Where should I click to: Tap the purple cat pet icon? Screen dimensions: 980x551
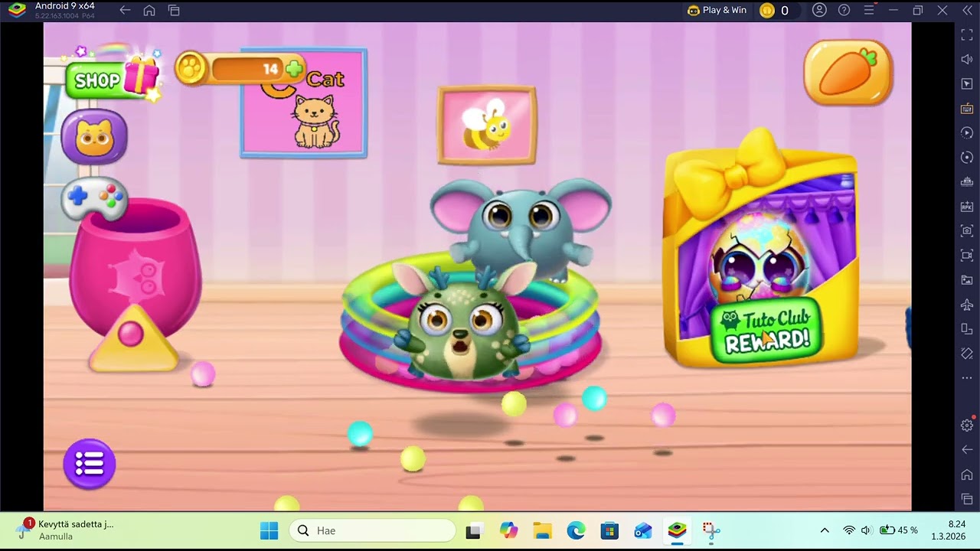[94, 138]
